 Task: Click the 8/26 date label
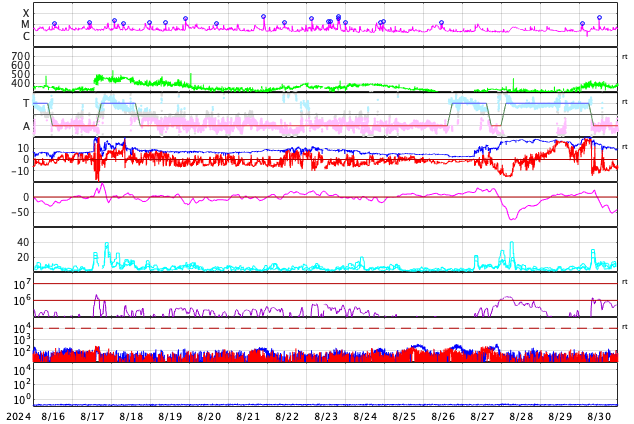[x=443, y=416]
